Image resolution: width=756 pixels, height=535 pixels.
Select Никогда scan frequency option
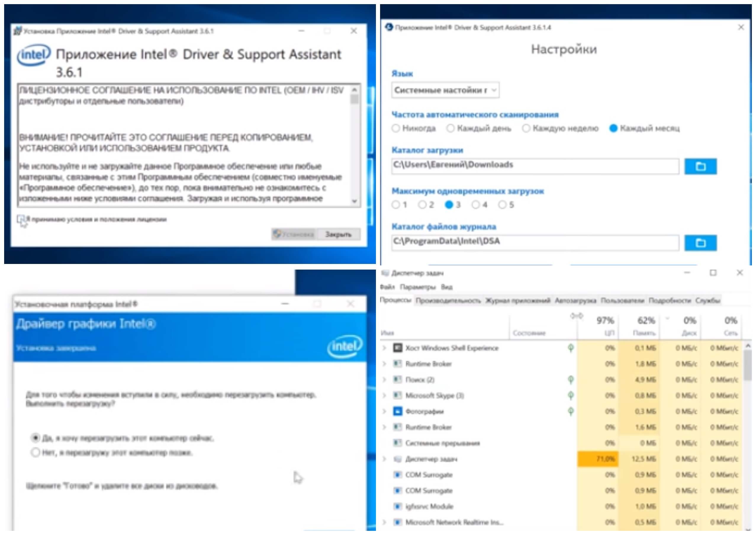(x=395, y=128)
